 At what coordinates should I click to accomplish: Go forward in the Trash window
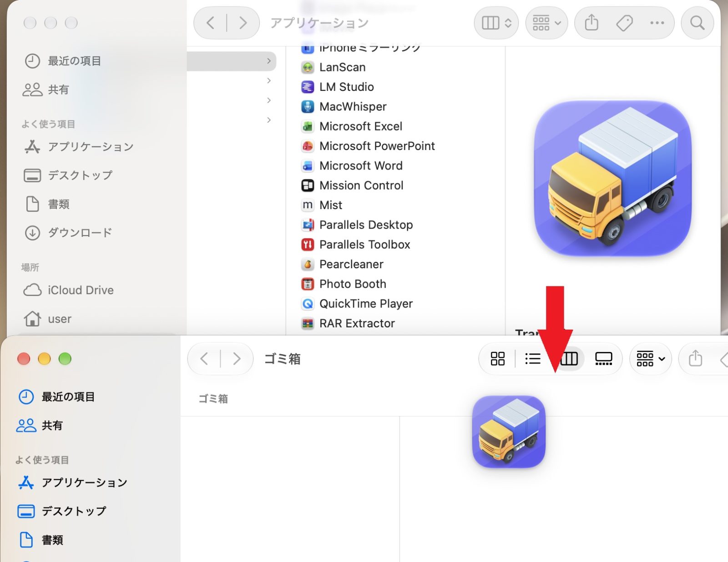tap(237, 359)
